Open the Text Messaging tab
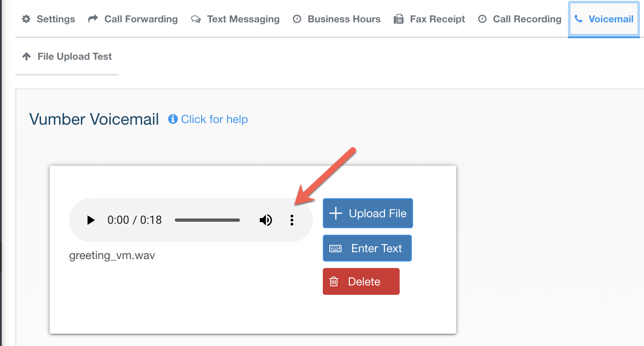 235,19
